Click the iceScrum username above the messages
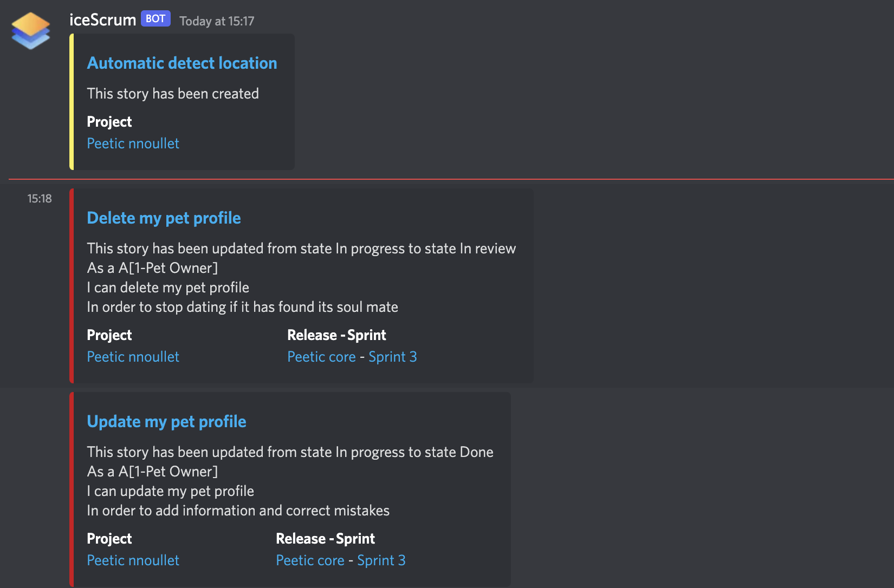Screen dimensions: 894x588 (102, 19)
